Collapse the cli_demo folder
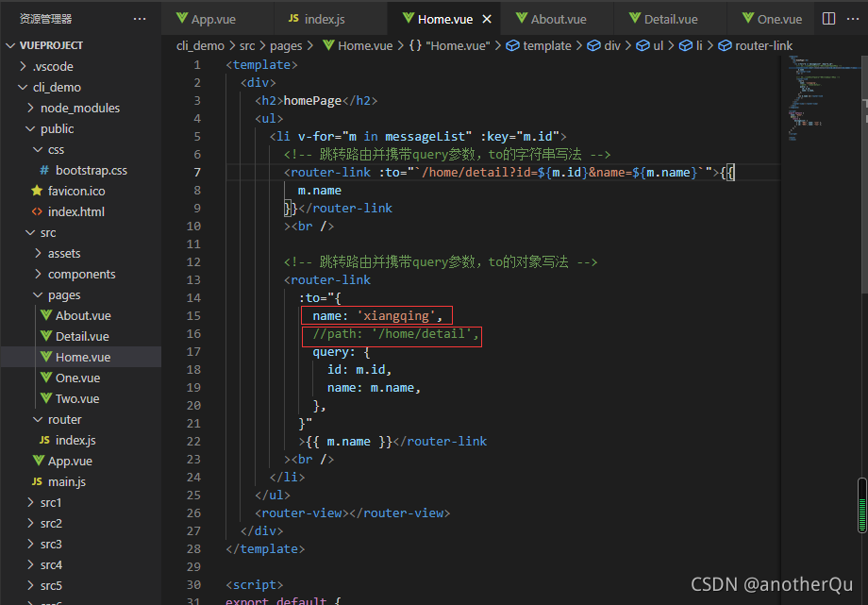 [23, 87]
